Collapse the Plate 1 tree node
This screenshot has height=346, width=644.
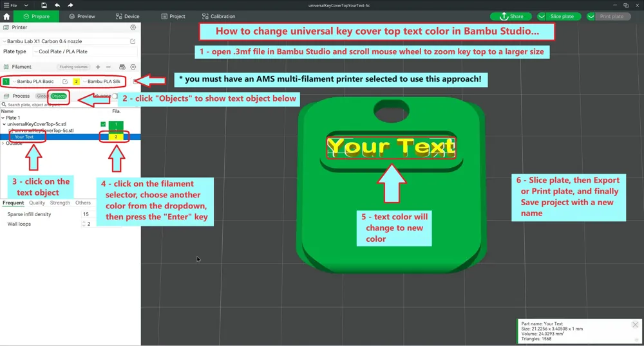3,118
